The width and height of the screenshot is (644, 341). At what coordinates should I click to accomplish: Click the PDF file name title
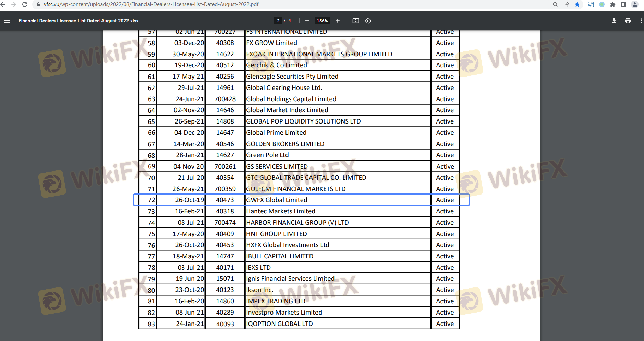pyautogui.click(x=78, y=21)
